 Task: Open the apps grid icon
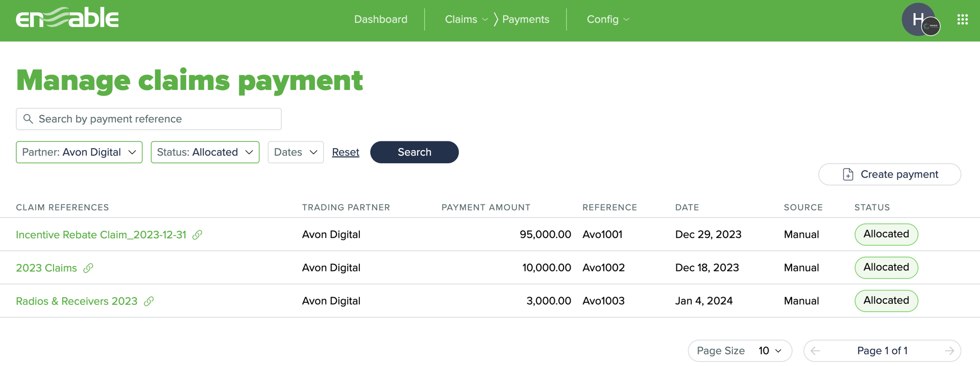point(963,19)
